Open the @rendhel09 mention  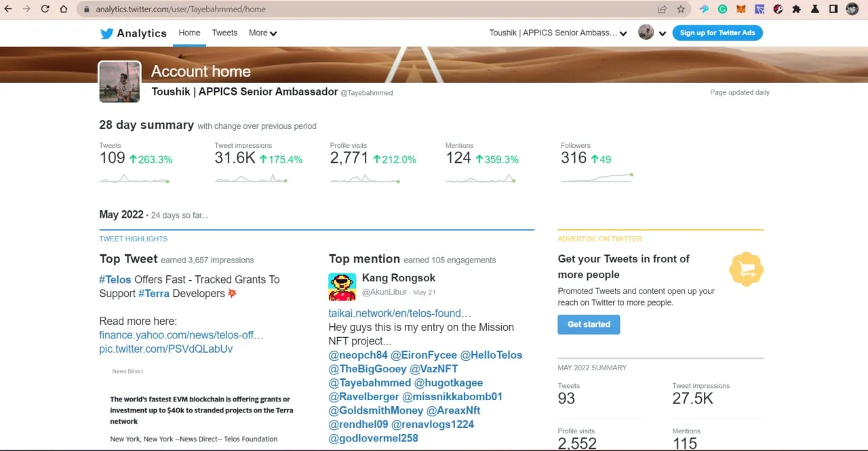tap(359, 425)
